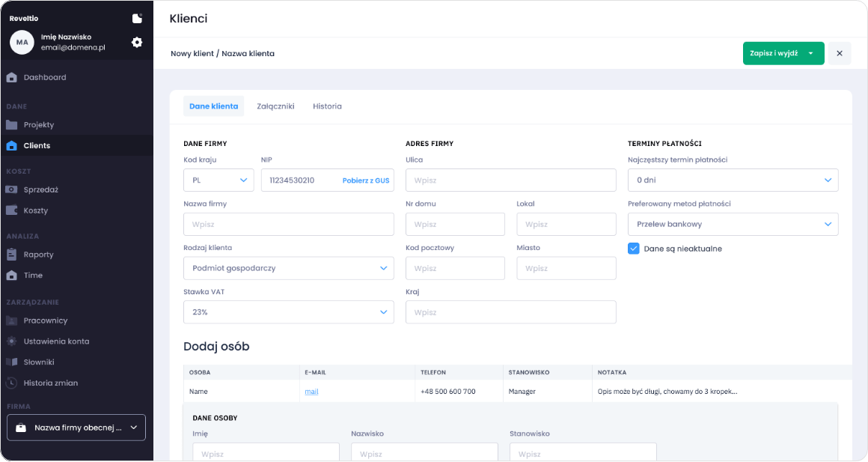Open account settings gear icon

pos(137,43)
